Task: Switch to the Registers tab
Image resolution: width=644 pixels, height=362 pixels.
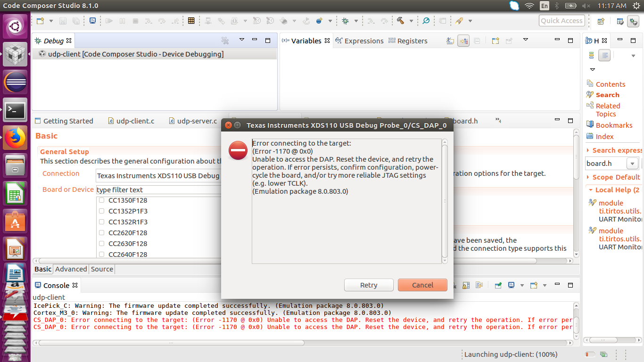Action: [x=408, y=41]
